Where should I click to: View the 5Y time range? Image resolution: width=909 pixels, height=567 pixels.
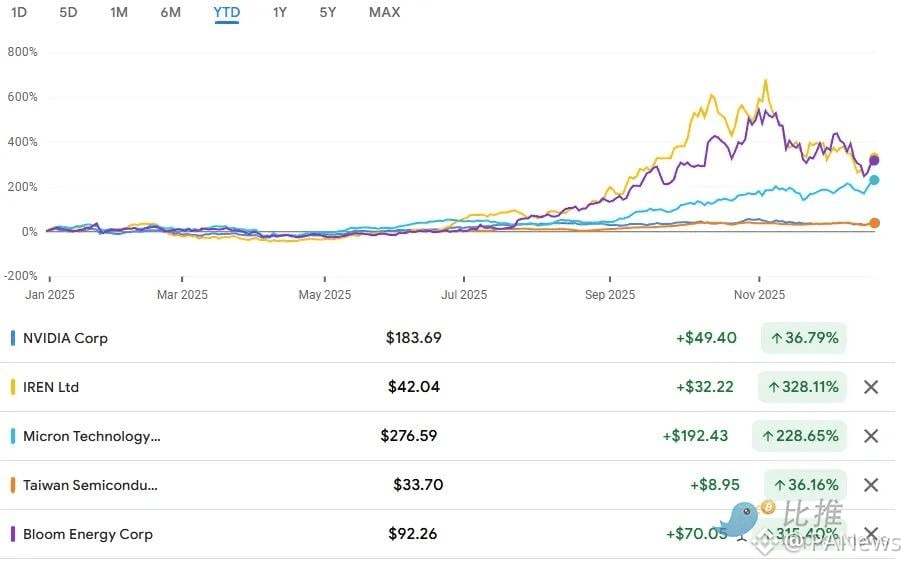click(x=328, y=12)
